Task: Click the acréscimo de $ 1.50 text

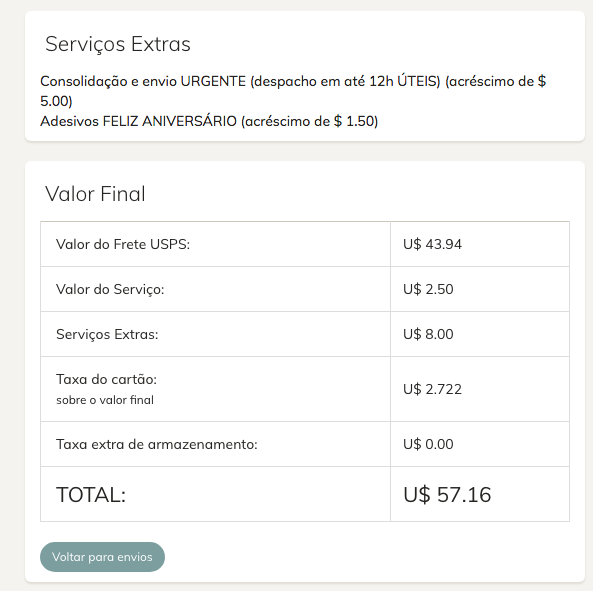Action: tap(310, 121)
